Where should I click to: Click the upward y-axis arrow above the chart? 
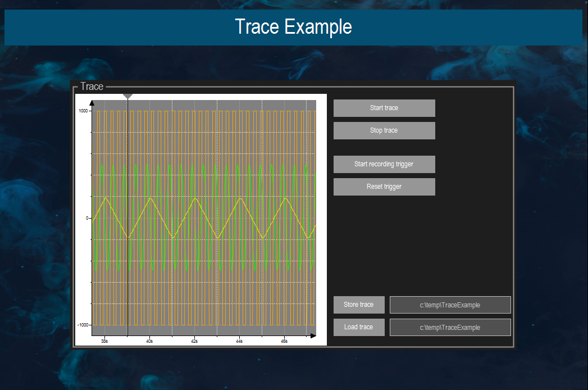pyautogui.click(x=92, y=103)
